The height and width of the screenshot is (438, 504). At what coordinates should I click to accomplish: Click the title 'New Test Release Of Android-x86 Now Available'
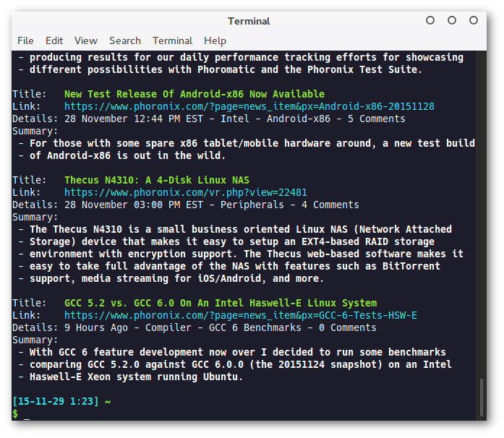(194, 94)
